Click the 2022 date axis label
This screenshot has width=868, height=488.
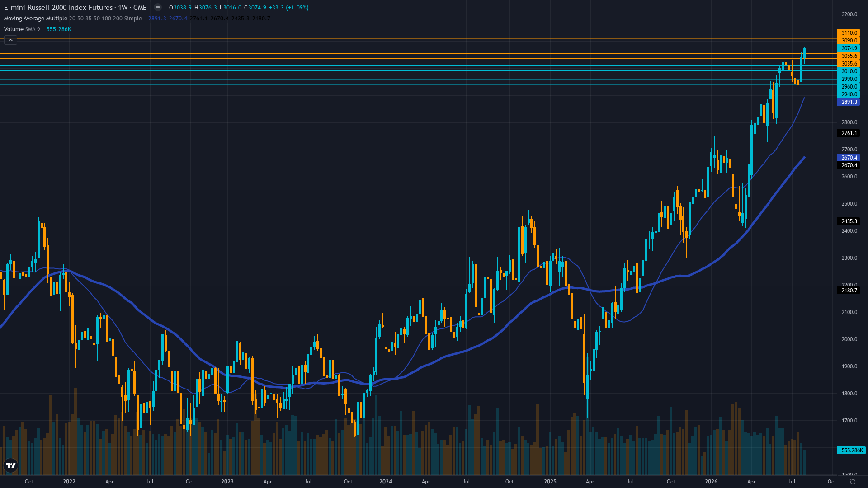click(69, 482)
